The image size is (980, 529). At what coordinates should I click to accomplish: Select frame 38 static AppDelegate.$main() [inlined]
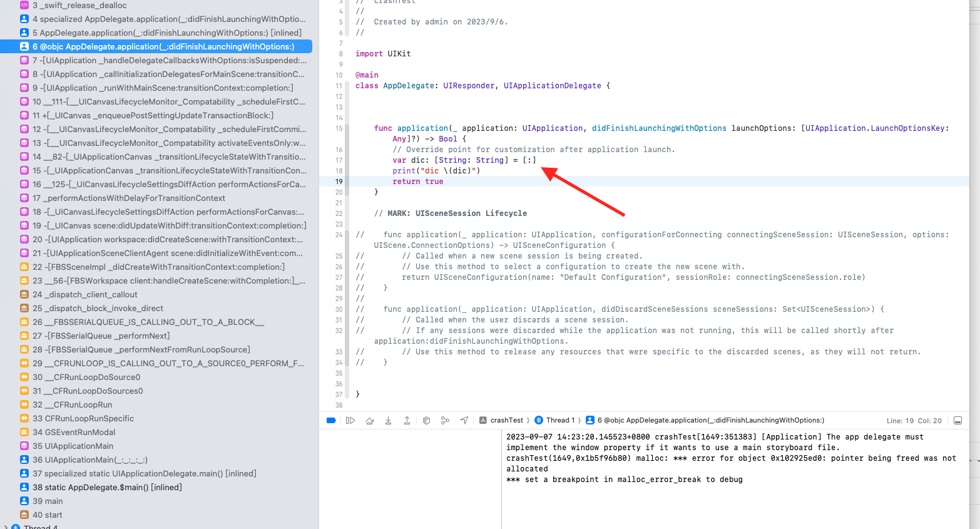click(156, 487)
